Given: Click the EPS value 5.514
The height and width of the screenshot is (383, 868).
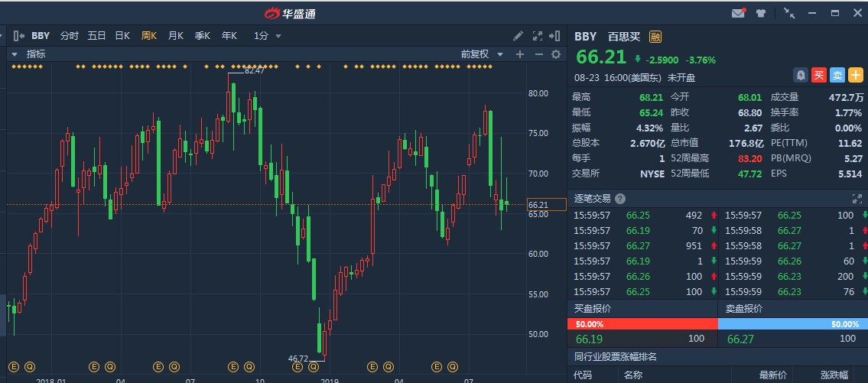Looking at the screenshot, I should [850, 174].
